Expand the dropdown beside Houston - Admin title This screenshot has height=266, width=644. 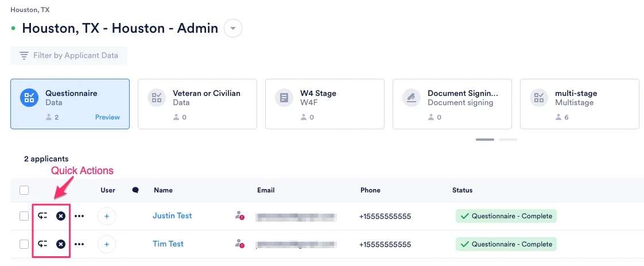click(x=233, y=28)
